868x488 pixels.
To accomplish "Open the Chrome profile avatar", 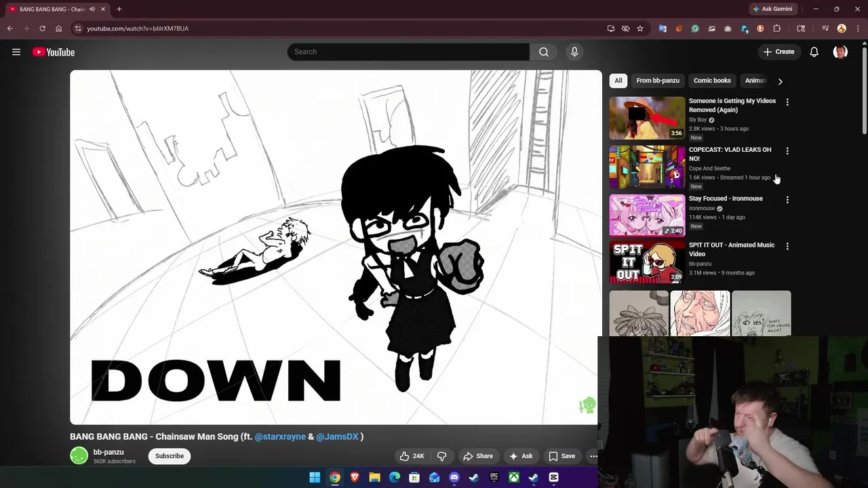I will point(842,28).
